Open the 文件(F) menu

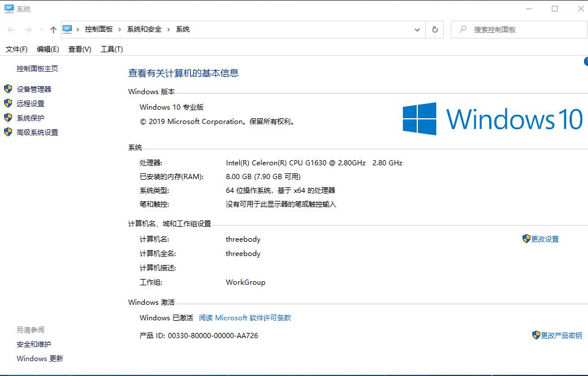click(x=17, y=49)
